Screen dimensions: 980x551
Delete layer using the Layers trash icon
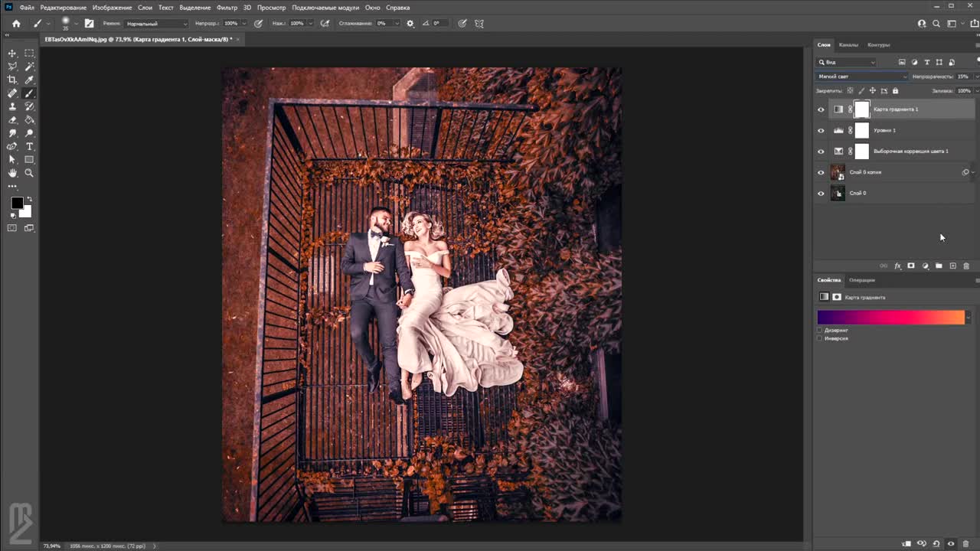click(x=966, y=266)
